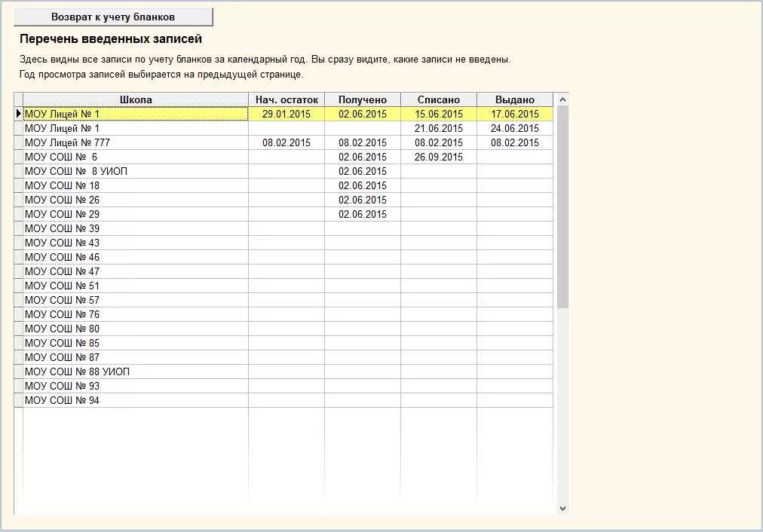Click the 'Школа' column header
763x532 pixels.
tap(136, 99)
